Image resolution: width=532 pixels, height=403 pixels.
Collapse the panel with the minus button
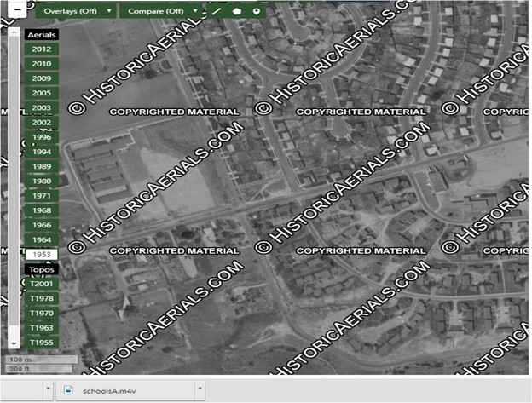[18, 10]
